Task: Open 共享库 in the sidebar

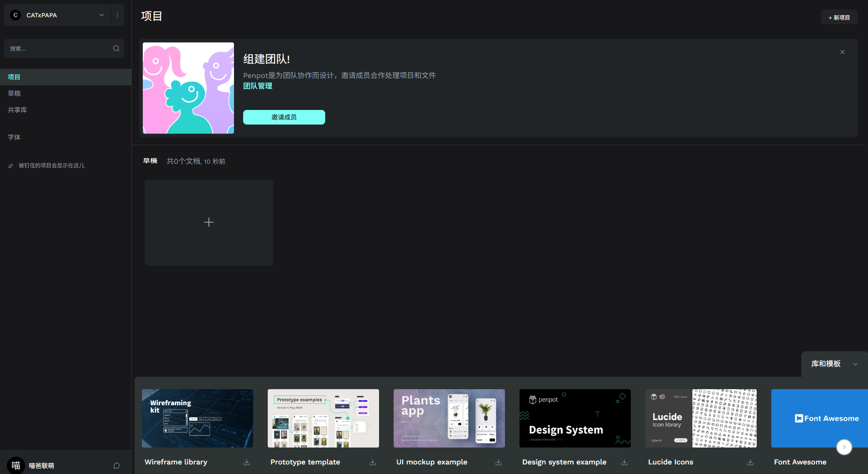Action: pyautogui.click(x=66, y=110)
